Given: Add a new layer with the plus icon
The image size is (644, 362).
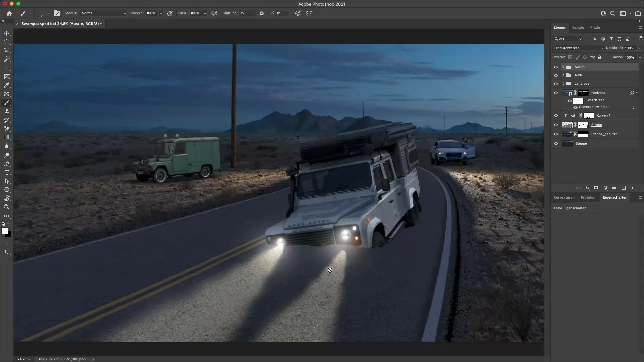Looking at the screenshot, I should coord(623,188).
